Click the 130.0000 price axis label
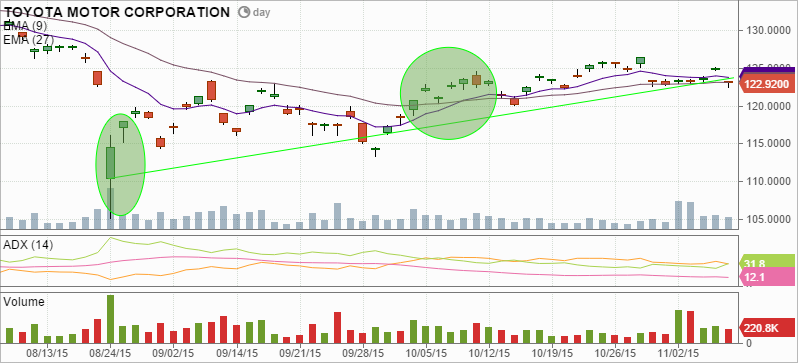The height and width of the screenshot is (363, 798). [x=767, y=31]
